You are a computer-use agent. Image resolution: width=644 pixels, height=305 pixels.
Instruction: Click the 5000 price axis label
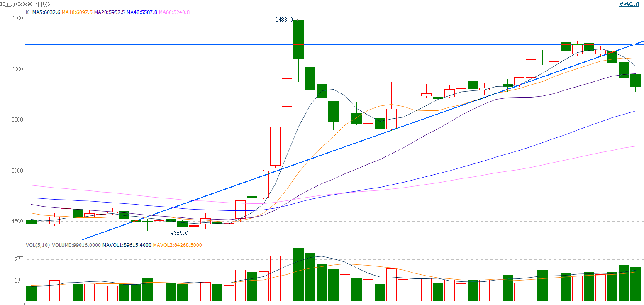tap(17, 171)
